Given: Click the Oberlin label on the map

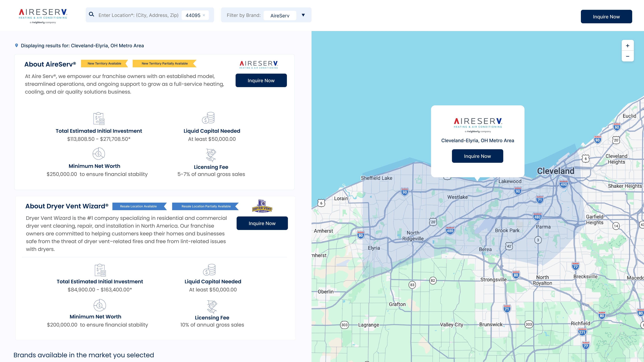Looking at the screenshot, I should [326, 291].
